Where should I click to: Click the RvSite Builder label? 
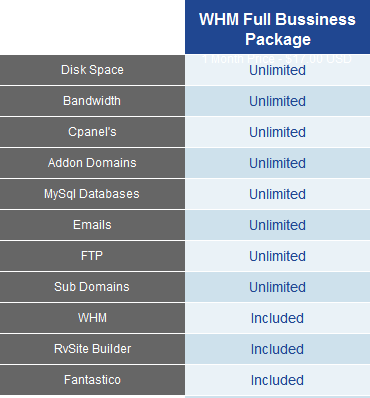92,349
